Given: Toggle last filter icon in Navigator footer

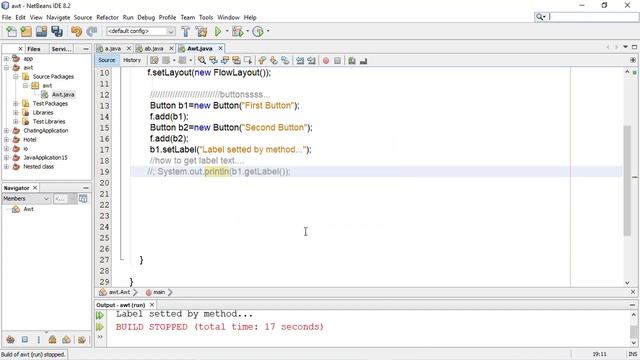Looking at the screenshot, I should coord(82,340).
